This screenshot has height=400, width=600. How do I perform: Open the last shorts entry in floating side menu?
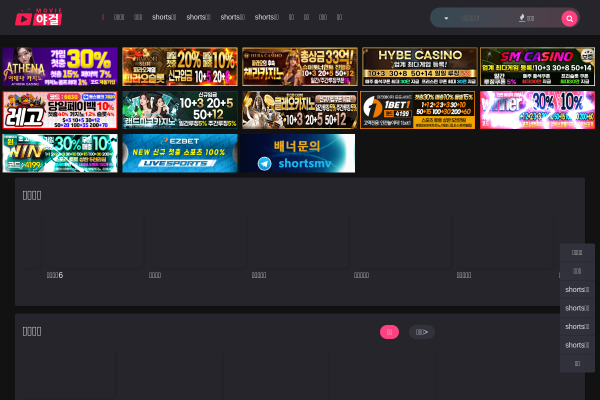(577, 345)
